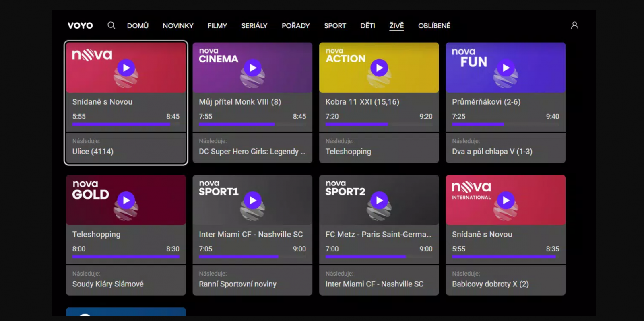Click the Nova Fun progress bar

click(506, 124)
